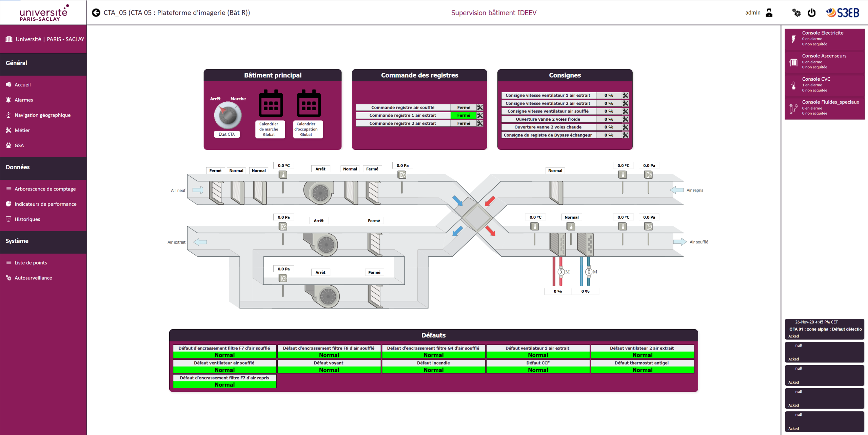Turn the Arrêt/Marche Etat CTA knob
The width and height of the screenshot is (868, 435).
228,115
